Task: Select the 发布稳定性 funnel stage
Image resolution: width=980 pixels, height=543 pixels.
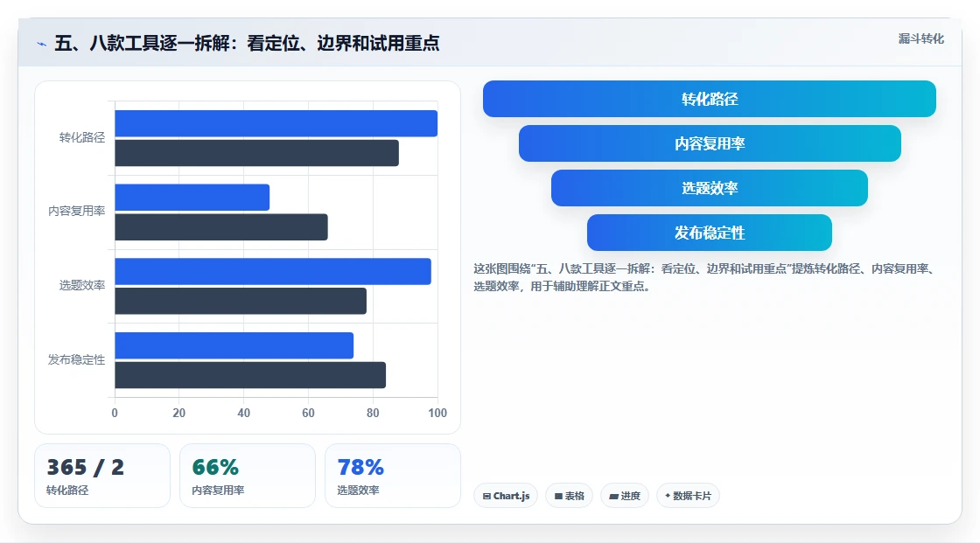Action: click(x=710, y=233)
